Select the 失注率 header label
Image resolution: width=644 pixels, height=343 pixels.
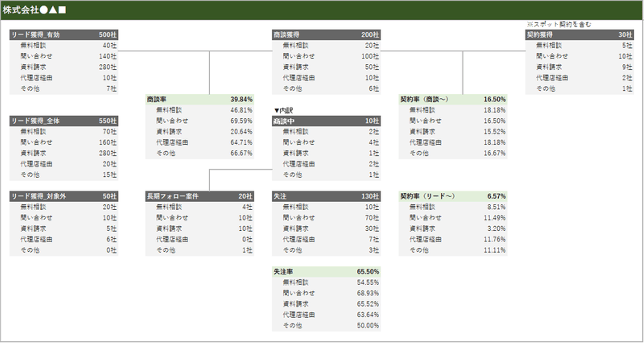(x=284, y=272)
